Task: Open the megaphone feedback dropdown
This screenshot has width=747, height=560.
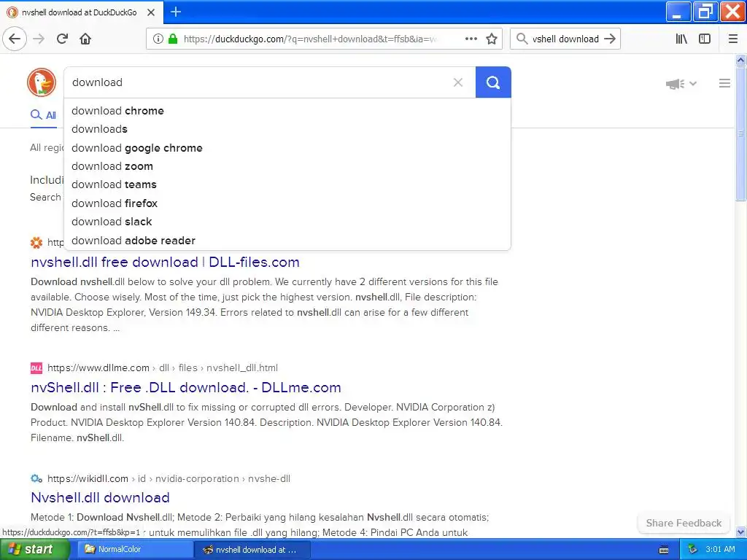Action: pos(681,84)
